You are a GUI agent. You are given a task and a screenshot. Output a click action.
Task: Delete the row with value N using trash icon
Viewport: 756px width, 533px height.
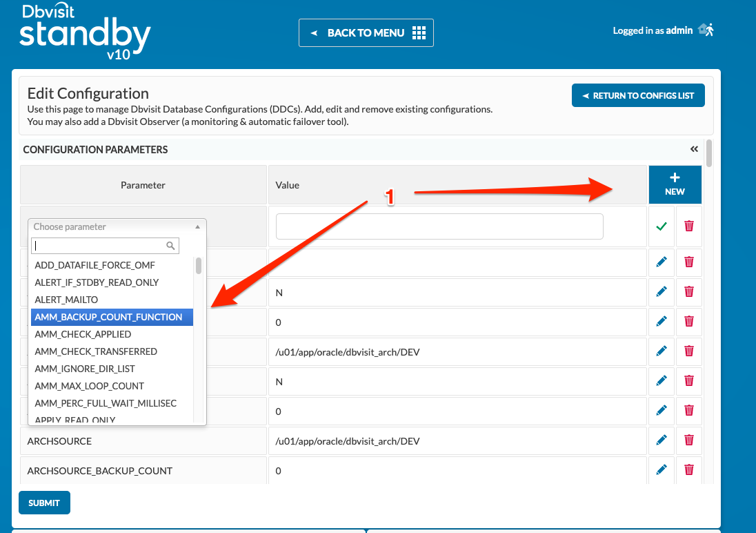[x=688, y=292]
